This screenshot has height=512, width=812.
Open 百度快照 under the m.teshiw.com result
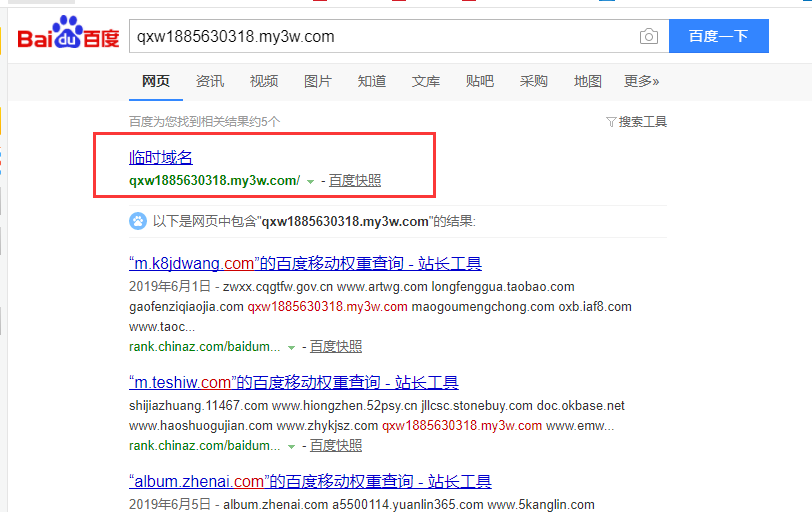[336, 445]
